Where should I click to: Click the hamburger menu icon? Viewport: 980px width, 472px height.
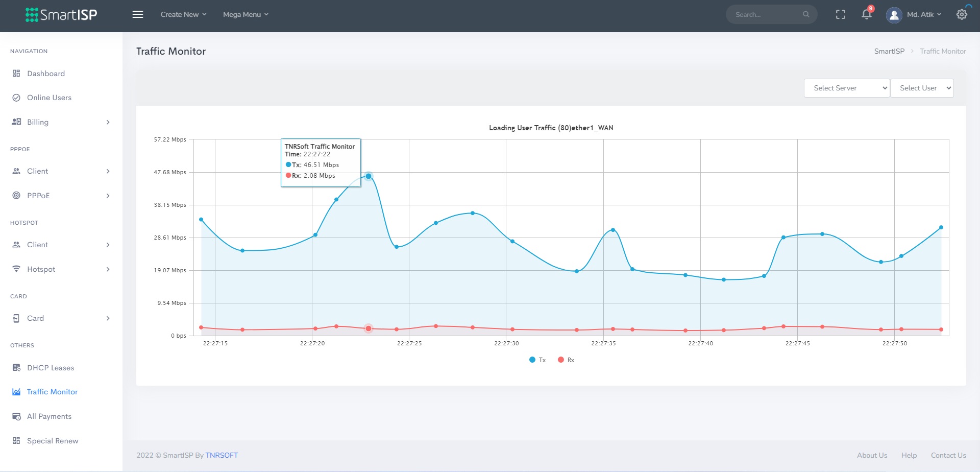tap(138, 14)
